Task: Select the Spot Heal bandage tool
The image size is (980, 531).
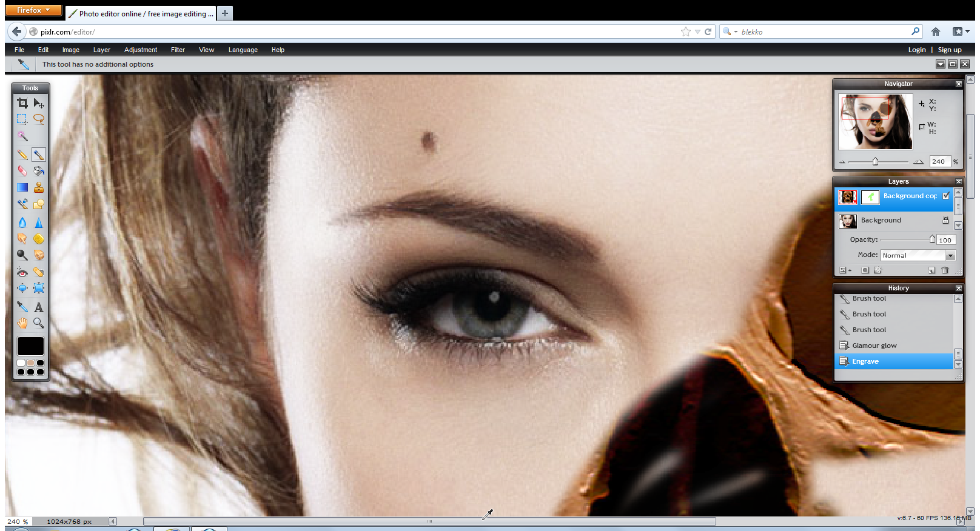Action: [x=39, y=272]
